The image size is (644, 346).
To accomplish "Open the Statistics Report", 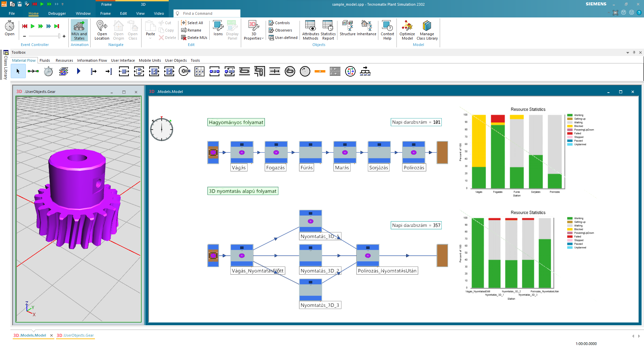I will (328, 30).
